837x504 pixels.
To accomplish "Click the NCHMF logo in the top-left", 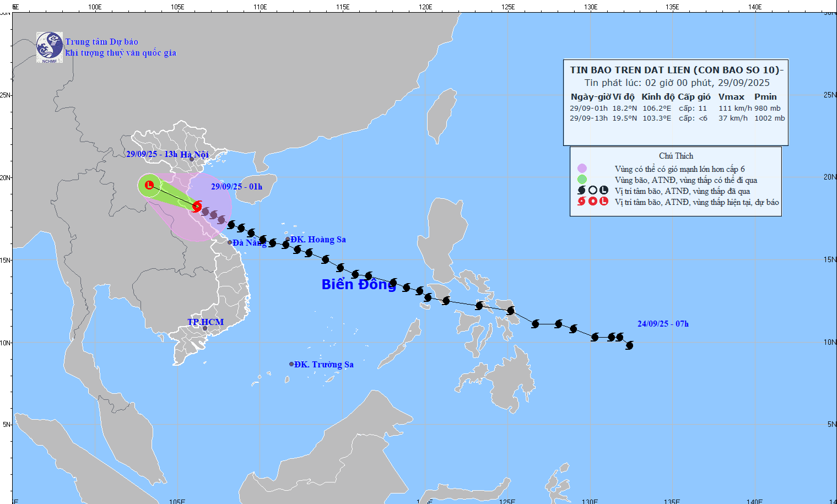I will [x=50, y=47].
